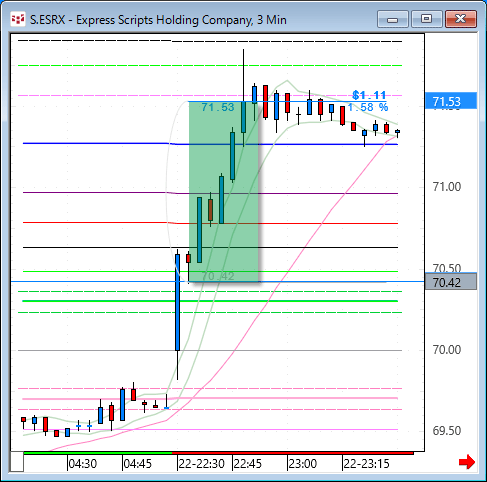Image resolution: width=487 pixels, height=482 pixels.
Task: Click the 71.00 price scale value
Action: (447, 187)
